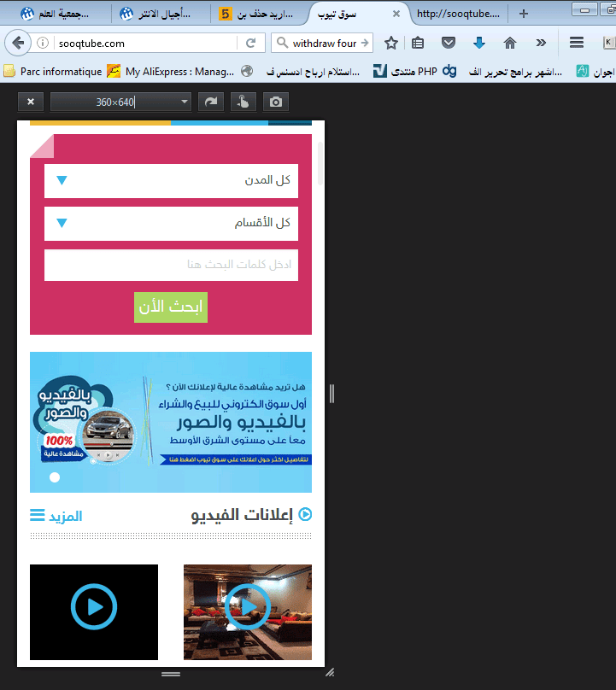Viewport: 616px width, 690px height.
Task: Bookmark this page with the star icon
Action: tap(391, 43)
